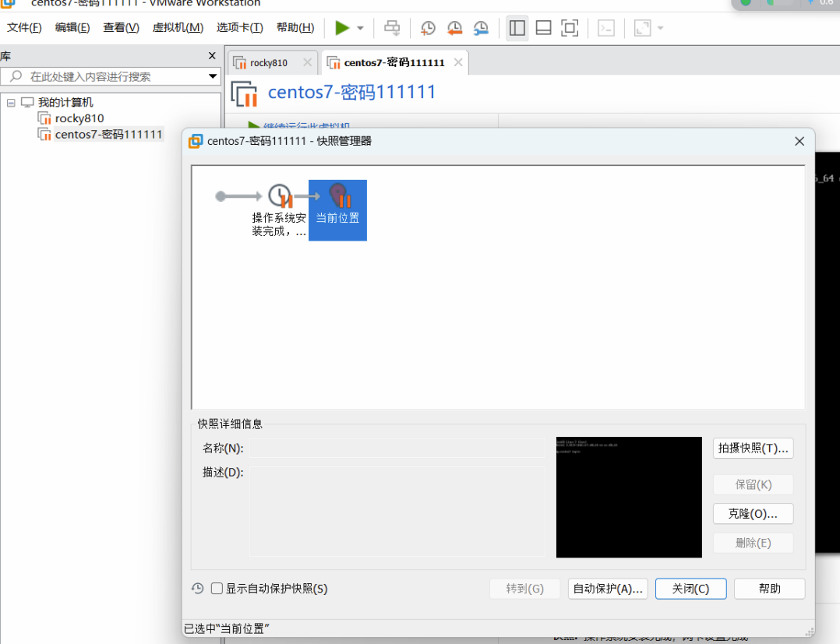
Task: Close the snapshot manager dialog
Action: [799, 141]
